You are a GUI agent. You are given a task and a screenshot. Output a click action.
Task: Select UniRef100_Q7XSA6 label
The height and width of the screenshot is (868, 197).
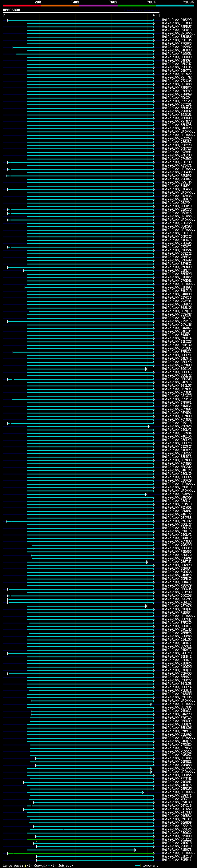[x=177, y=81]
